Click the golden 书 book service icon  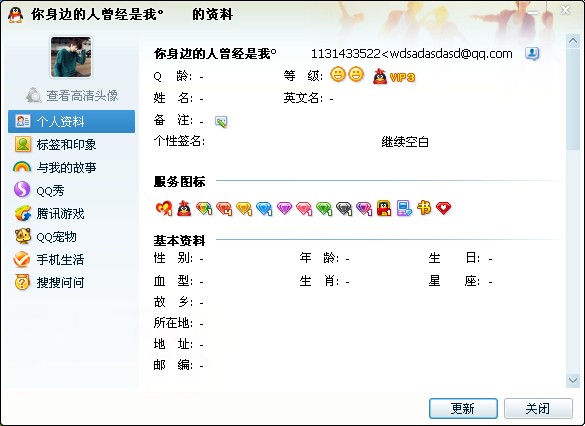click(424, 207)
